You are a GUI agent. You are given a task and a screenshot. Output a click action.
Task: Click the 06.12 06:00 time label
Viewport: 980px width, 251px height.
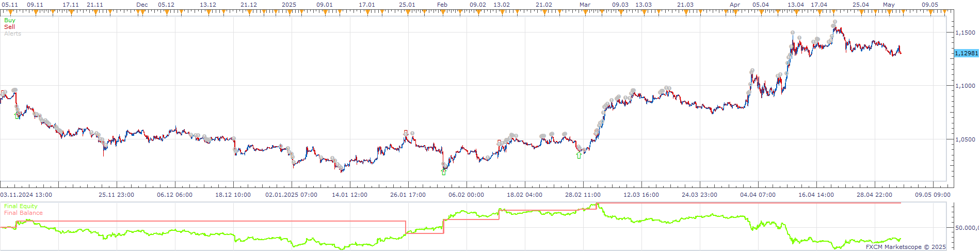point(175,195)
